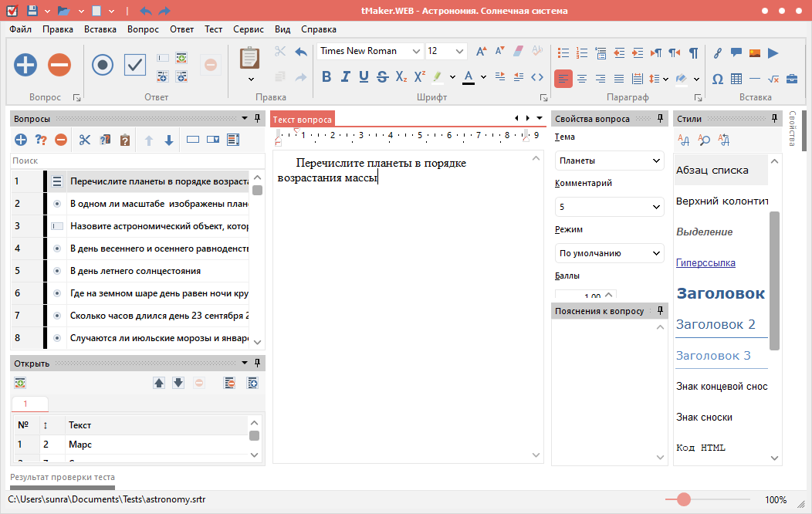Insert table icon
The image size is (812, 514).
click(x=736, y=79)
